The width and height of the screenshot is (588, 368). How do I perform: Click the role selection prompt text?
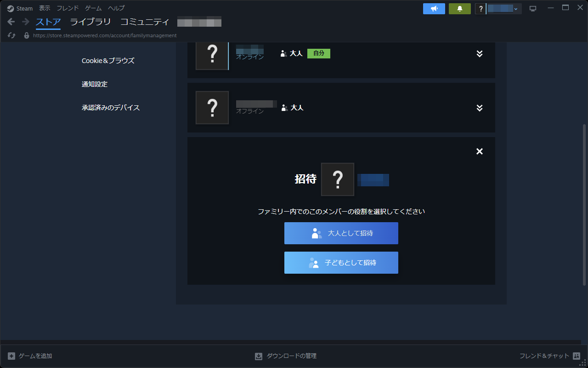tap(341, 212)
